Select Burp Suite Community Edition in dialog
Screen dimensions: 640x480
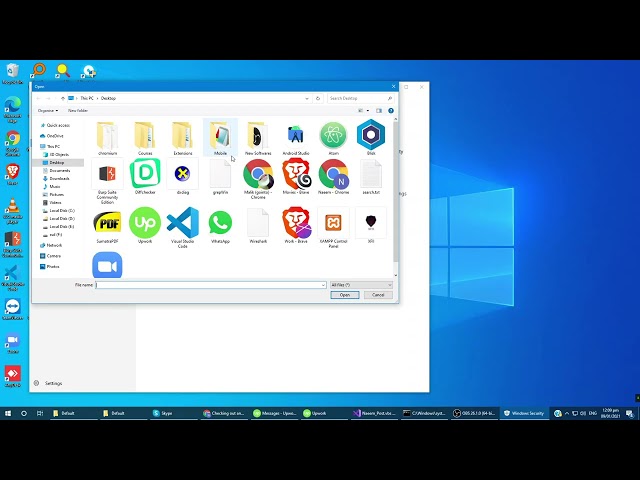tap(107, 181)
